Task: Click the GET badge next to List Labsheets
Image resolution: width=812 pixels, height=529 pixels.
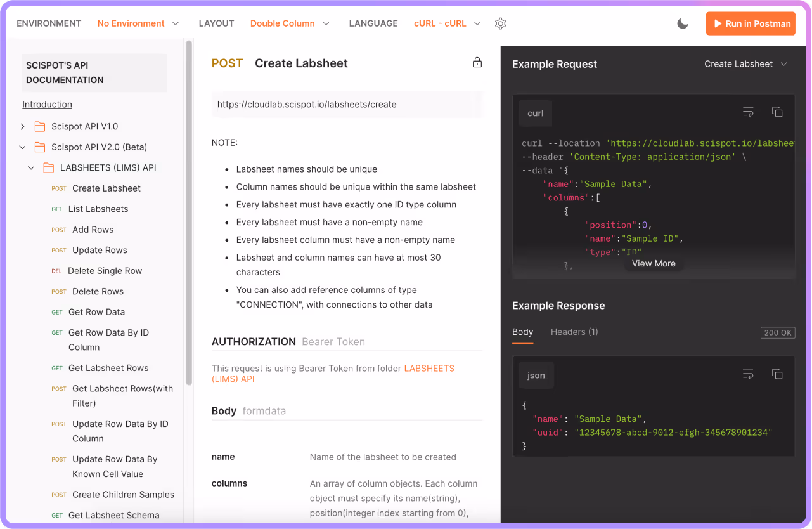Action: point(56,209)
